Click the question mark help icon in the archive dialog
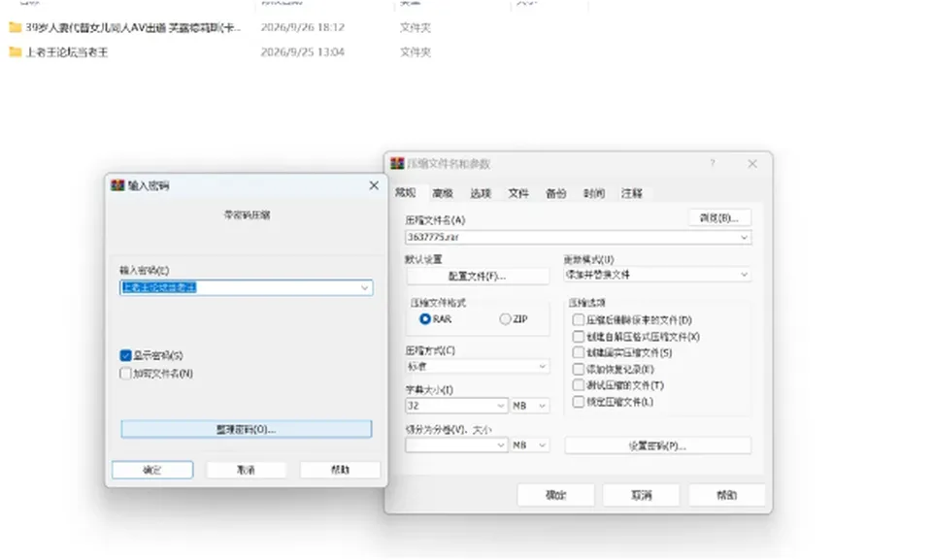This screenshot has height=560, width=932. point(712,163)
